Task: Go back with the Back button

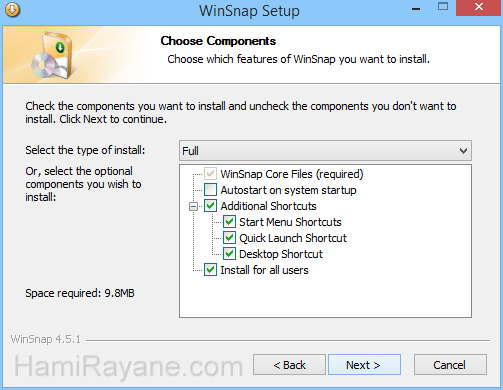Action: pyautogui.click(x=289, y=365)
